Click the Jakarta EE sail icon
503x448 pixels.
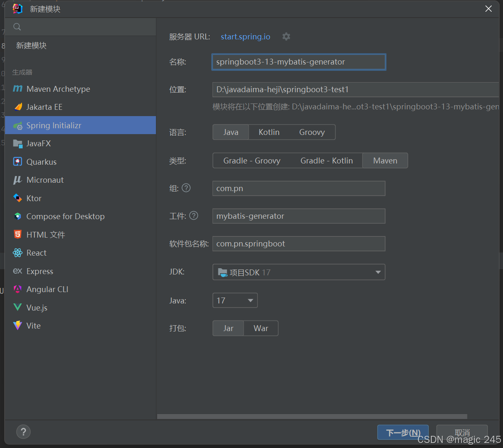pos(18,107)
